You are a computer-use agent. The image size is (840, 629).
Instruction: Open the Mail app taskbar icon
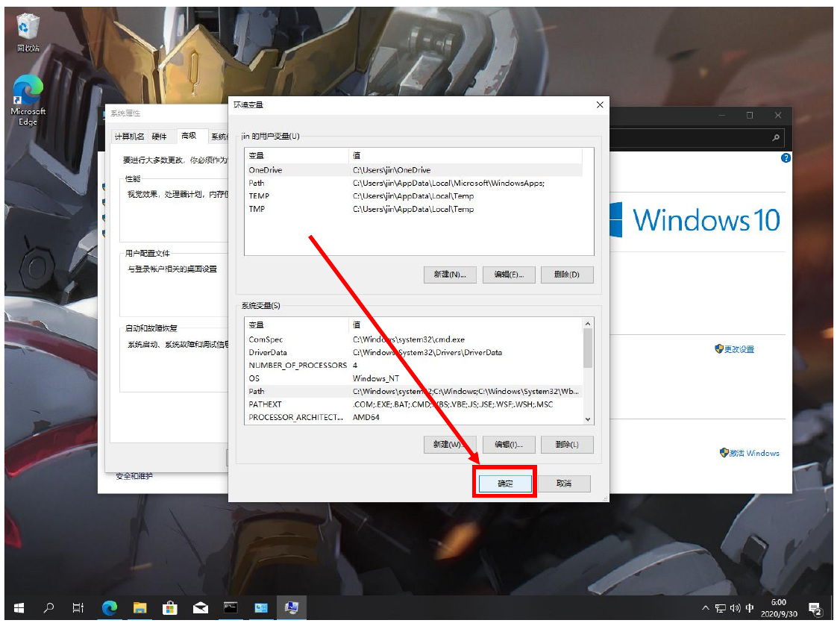(201, 608)
